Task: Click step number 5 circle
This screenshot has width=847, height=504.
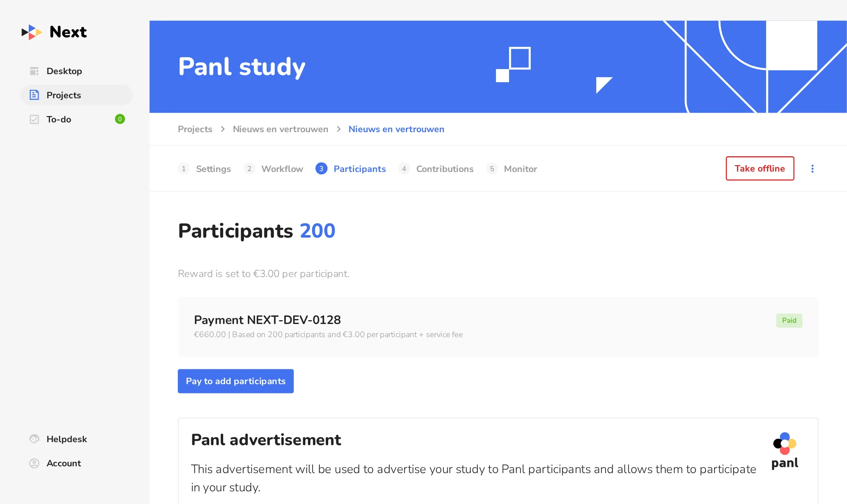Action: pos(492,169)
